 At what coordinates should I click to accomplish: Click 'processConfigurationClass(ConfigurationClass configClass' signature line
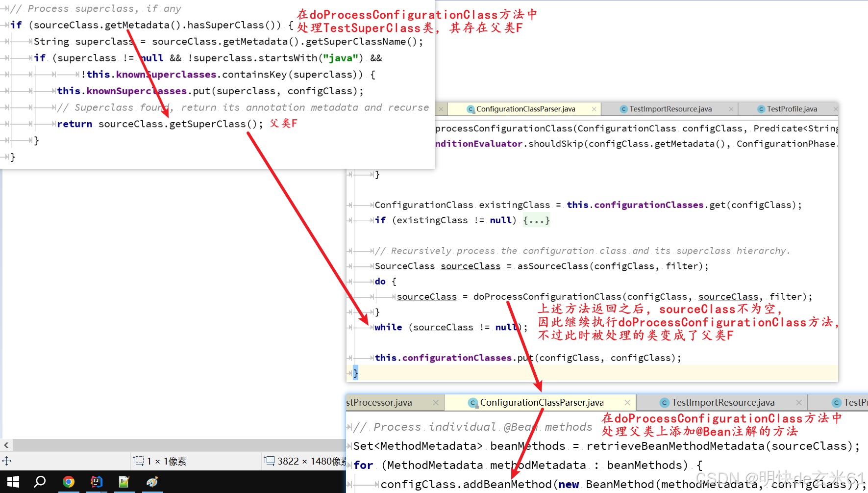[637, 129]
